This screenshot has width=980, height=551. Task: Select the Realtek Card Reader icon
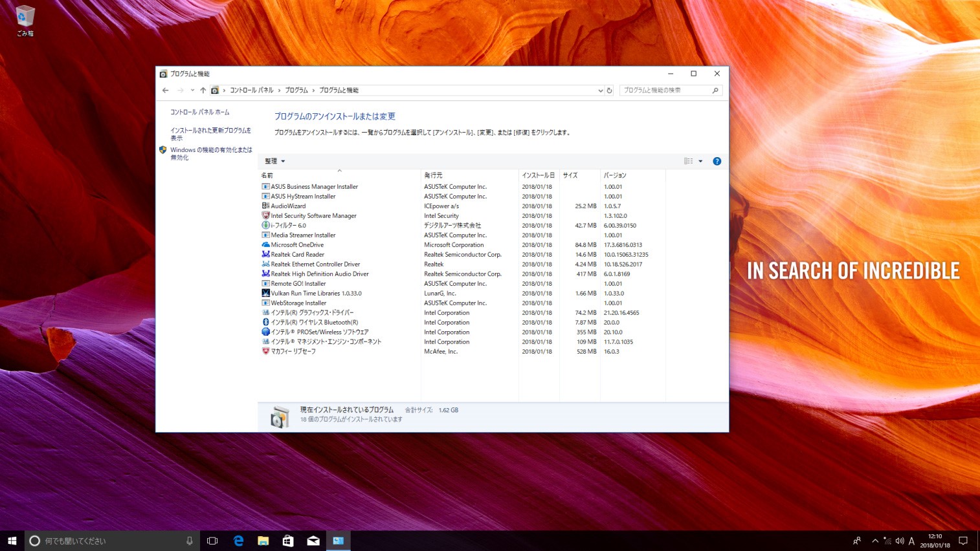coord(265,254)
